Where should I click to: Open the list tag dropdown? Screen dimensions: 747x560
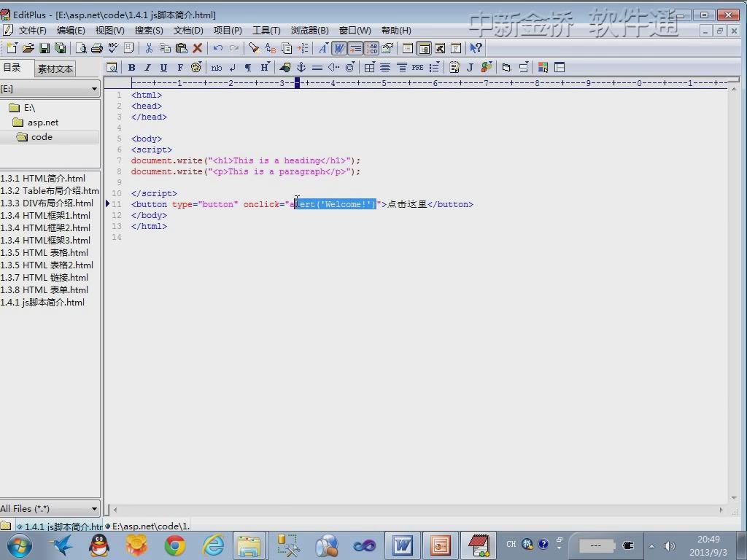tap(434, 68)
